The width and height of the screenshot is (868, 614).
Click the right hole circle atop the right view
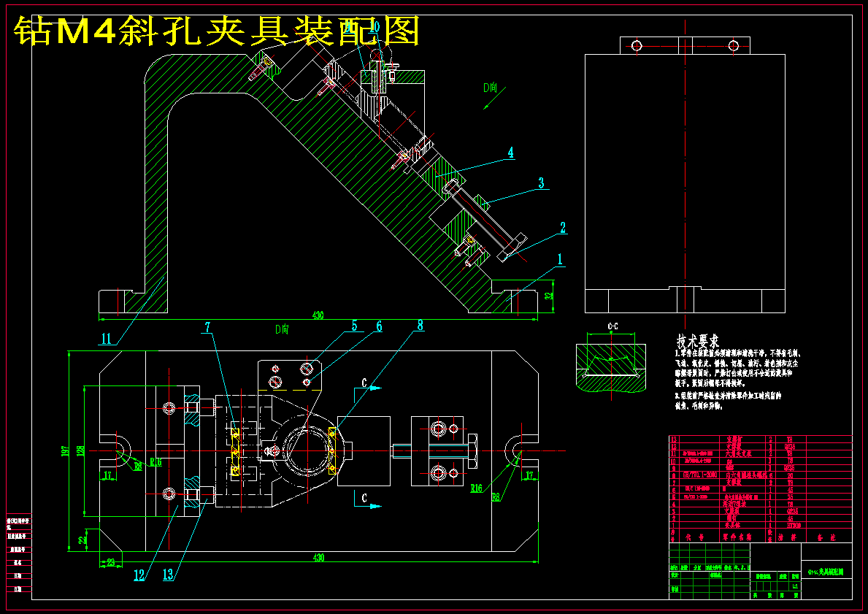click(734, 45)
